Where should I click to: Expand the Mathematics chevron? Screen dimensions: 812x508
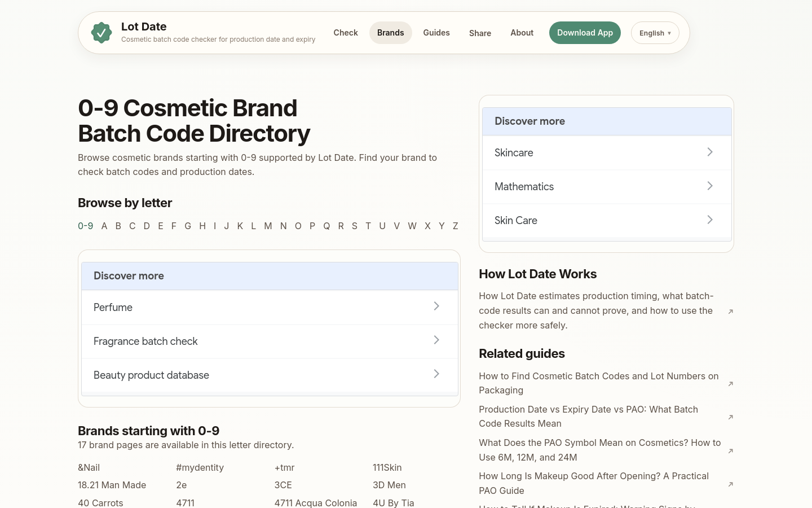pos(710,186)
